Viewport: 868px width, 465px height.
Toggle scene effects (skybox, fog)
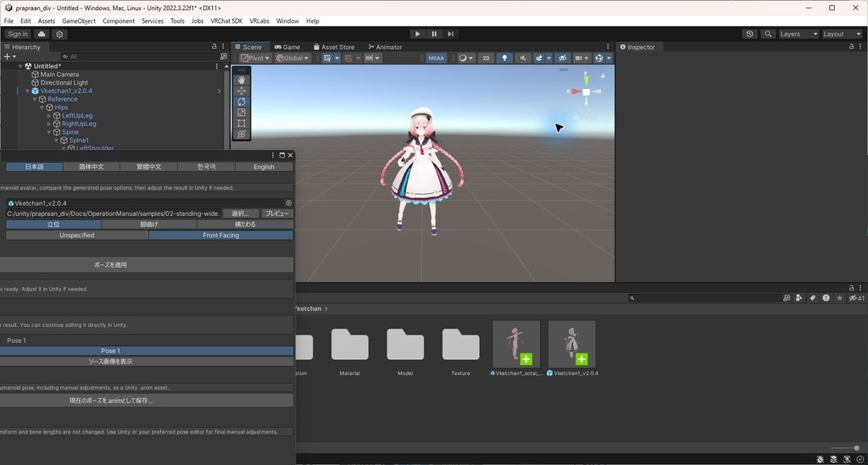click(x=538, y=58)
